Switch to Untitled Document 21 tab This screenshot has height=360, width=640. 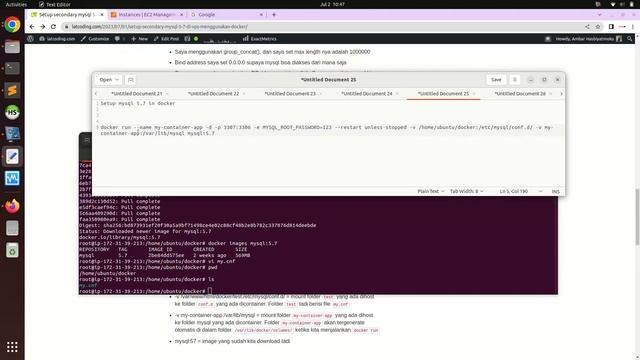click(x=137, y=94)
